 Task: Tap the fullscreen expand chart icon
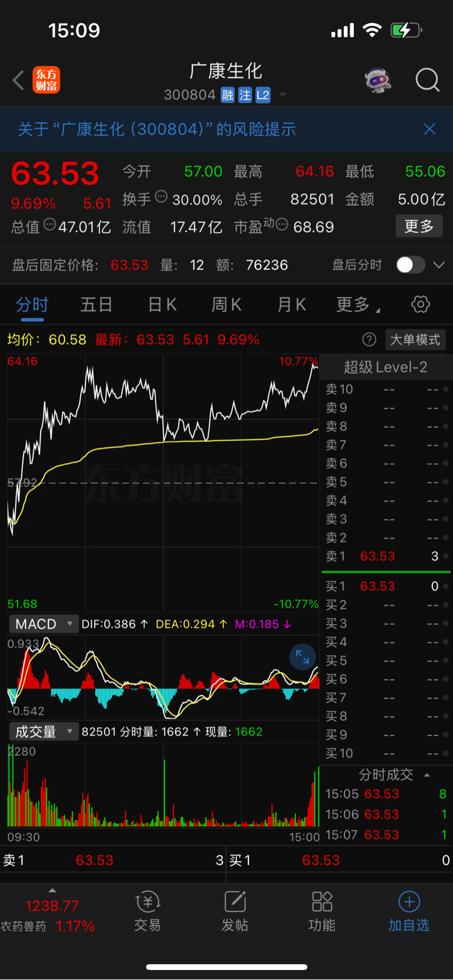point(303,657)
